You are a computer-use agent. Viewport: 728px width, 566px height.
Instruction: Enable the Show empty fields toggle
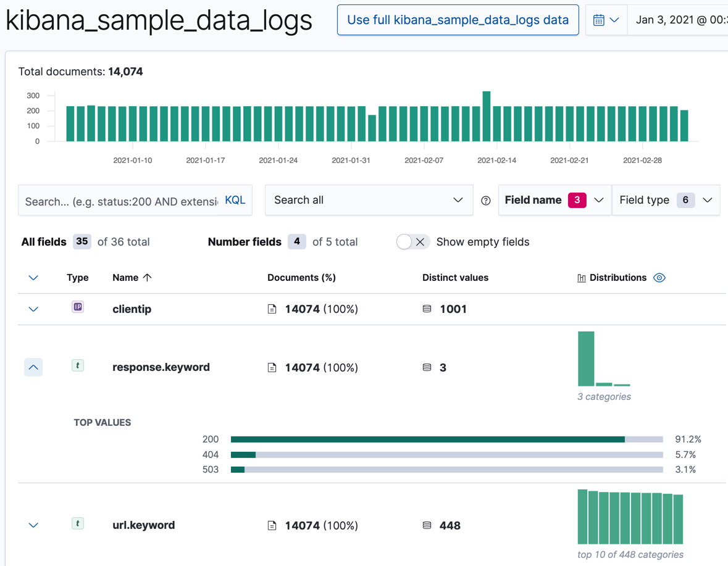412,242
